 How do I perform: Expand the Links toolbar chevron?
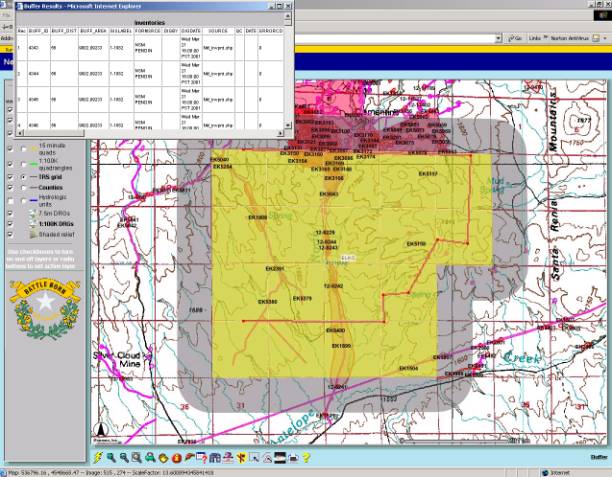544,37
